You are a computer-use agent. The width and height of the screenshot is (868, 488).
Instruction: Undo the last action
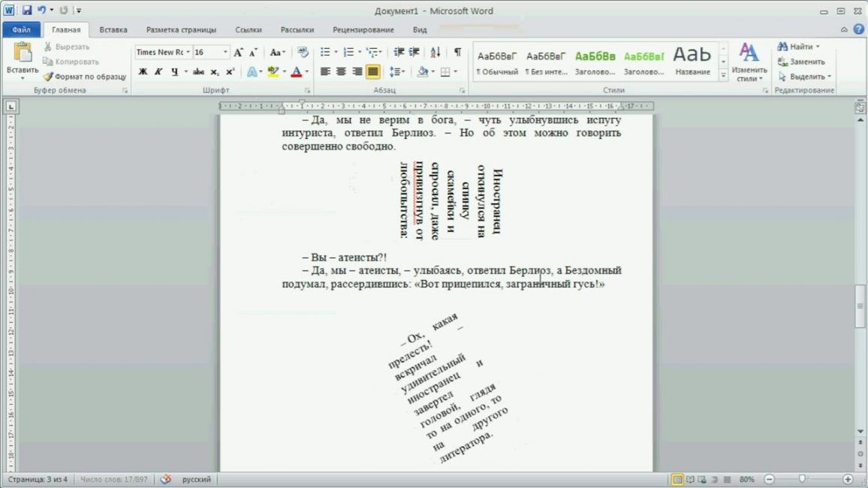click(41, 10)
